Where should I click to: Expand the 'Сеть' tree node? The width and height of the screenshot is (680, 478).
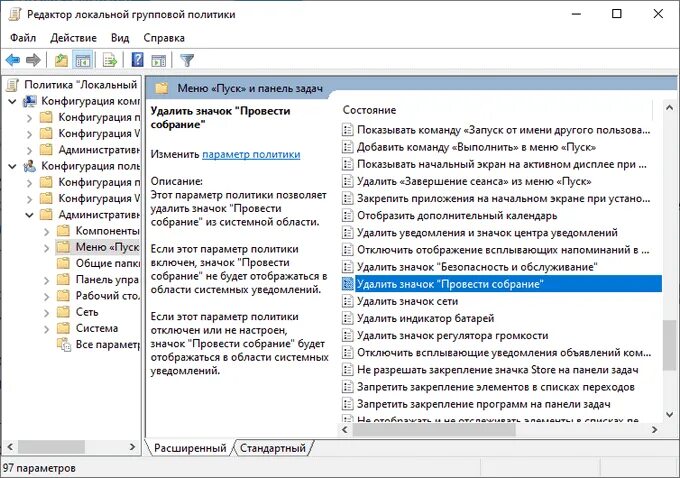point(46,312)
